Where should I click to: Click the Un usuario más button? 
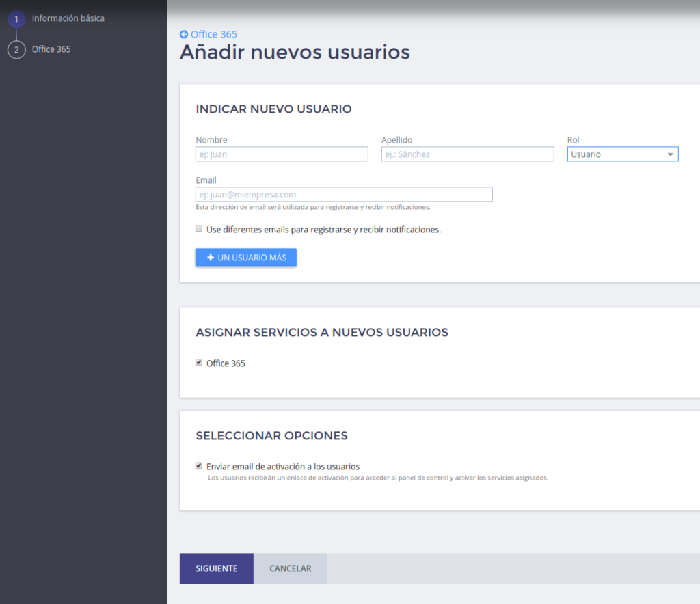pos(245,258)
